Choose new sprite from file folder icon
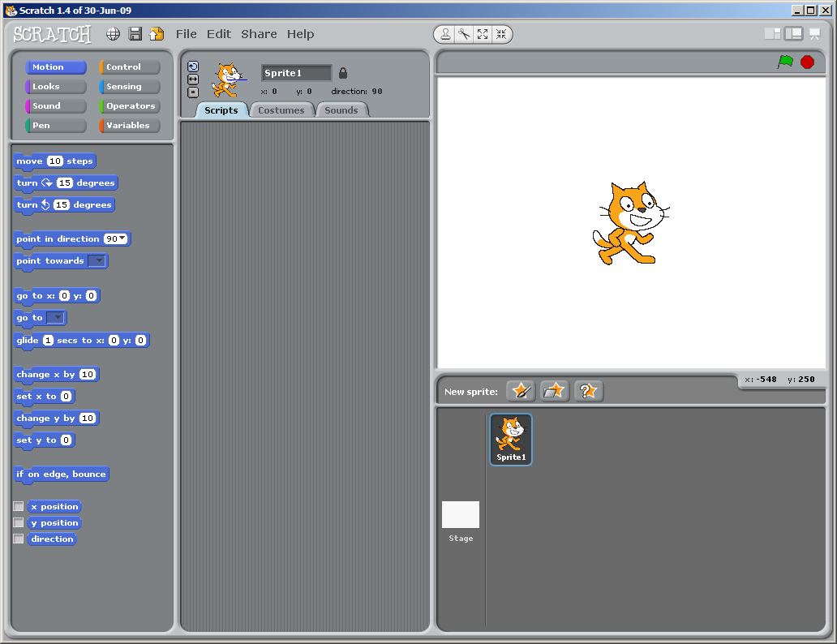 pos(555,391)
